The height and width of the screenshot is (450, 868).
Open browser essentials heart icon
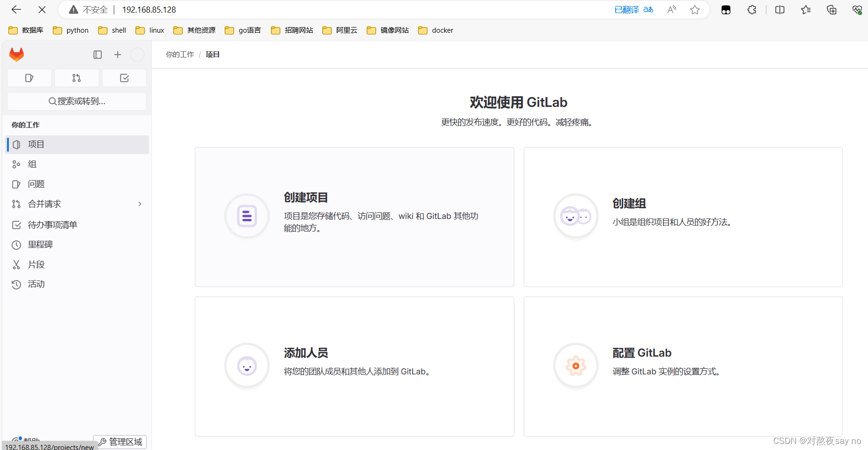[857, 9]
